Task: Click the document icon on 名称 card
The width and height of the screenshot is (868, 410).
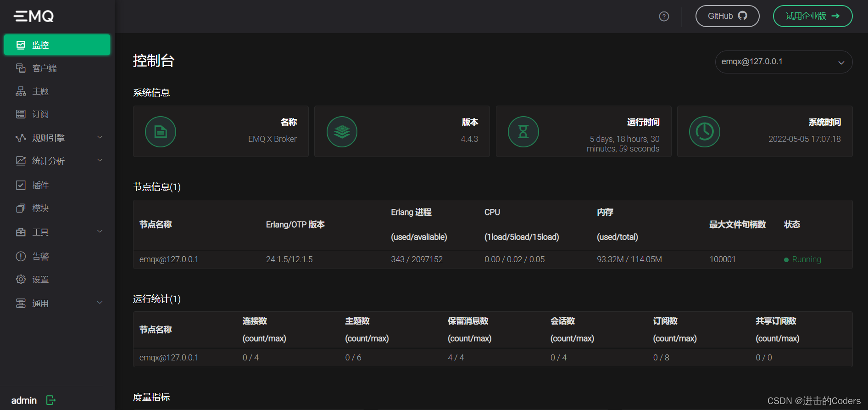Action: tap(161, 132)
